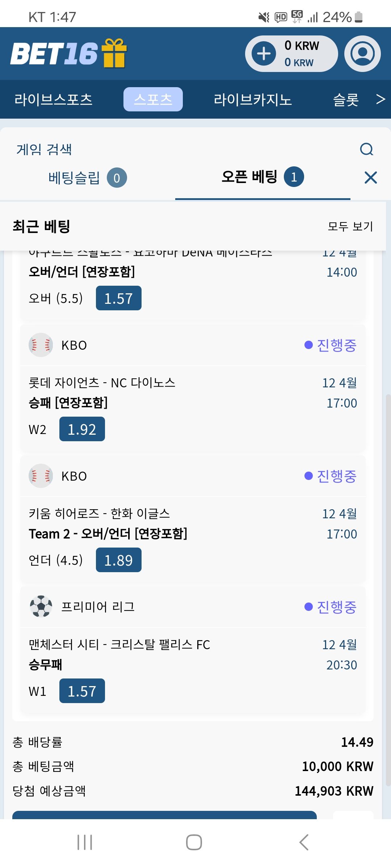The image size is (391, 868).
Task: Switch to the 베팅슬립 tab
Action: coord(88,178)
